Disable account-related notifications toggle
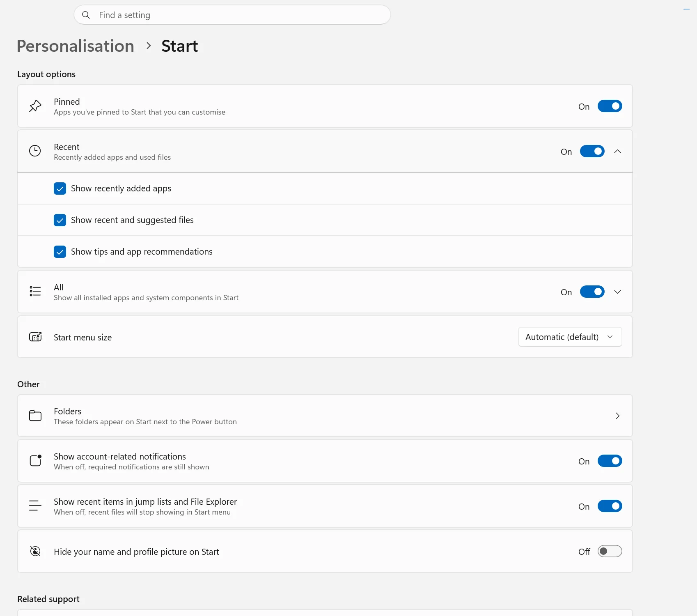 click(610, 461)
